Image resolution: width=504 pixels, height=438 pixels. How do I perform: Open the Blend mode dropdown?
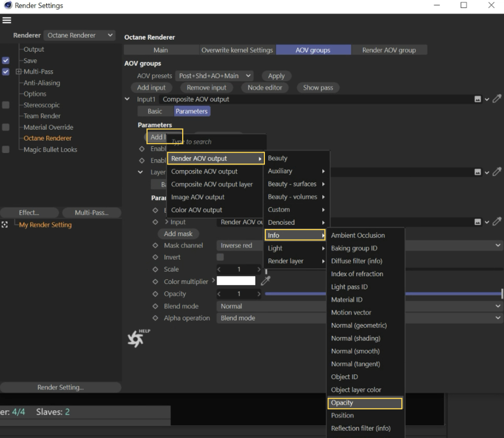(x=359, y=306)
